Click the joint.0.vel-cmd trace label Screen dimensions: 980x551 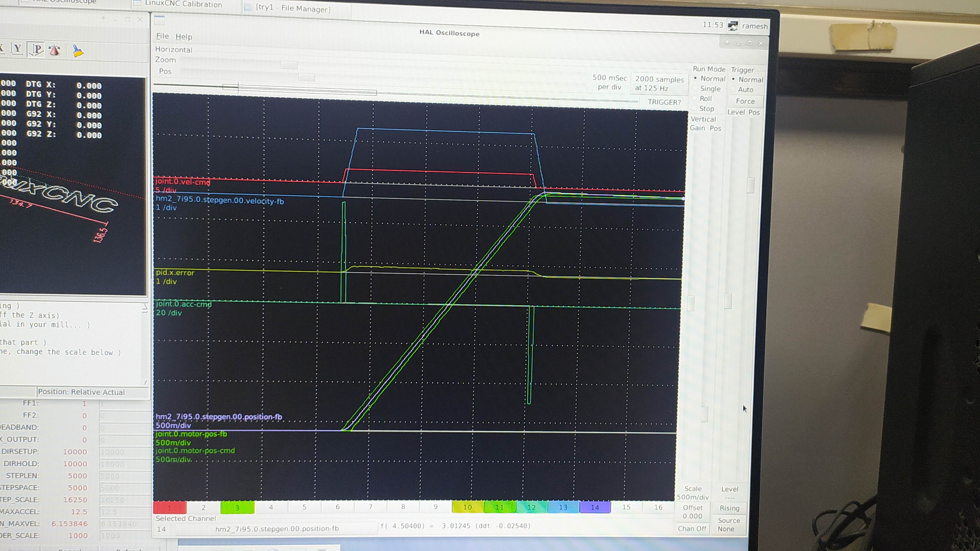point(183,182)
